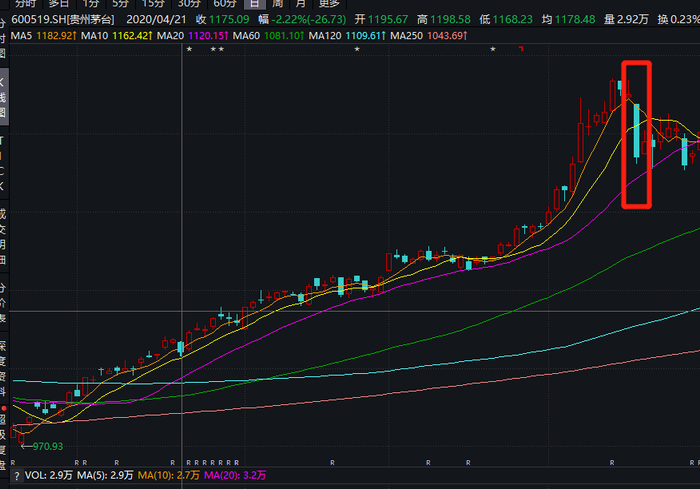Open the 多日 multi-day tab

(x=58, y=4)
